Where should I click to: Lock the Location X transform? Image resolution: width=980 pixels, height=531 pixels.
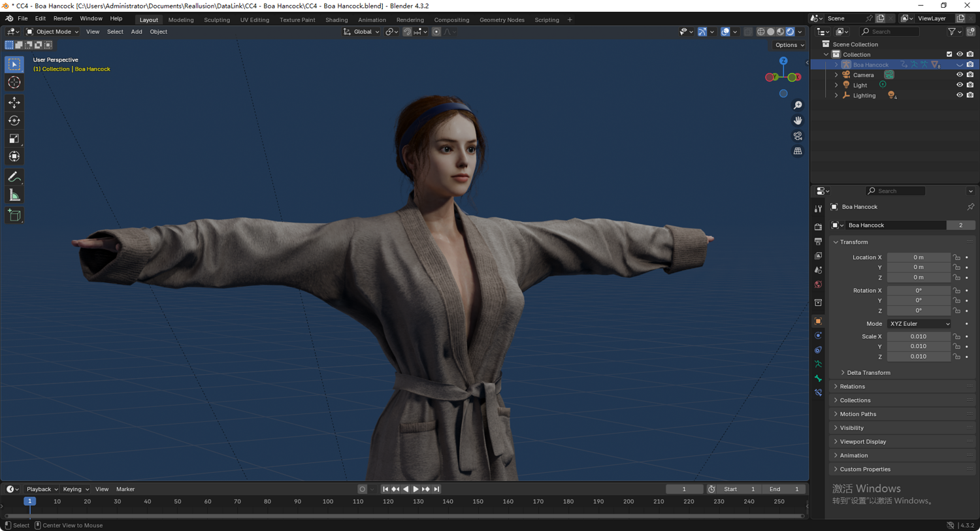coord(956,257)
